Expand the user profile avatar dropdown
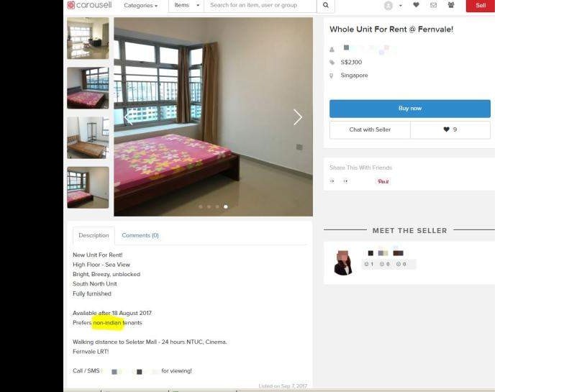This screenshot has height=392, width=569. point(393,6)
